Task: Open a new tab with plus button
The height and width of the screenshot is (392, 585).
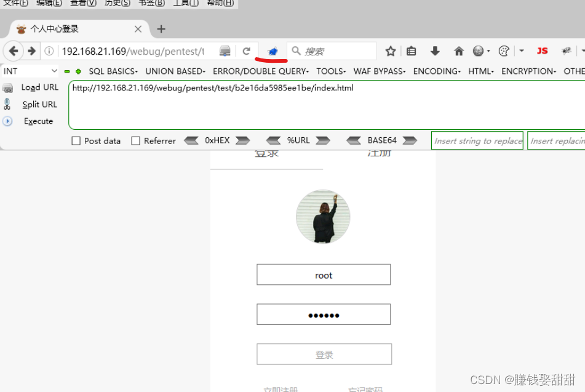Action: tap(161, 29)
